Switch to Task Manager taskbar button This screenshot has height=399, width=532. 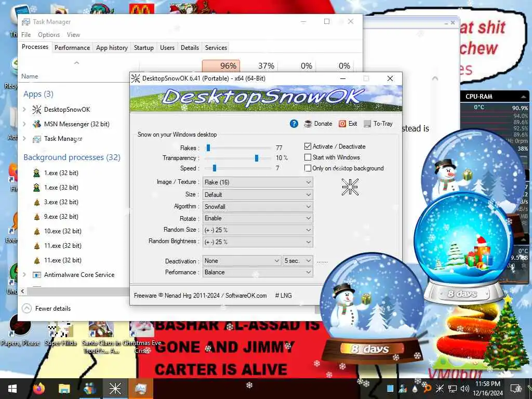[140, 389]
